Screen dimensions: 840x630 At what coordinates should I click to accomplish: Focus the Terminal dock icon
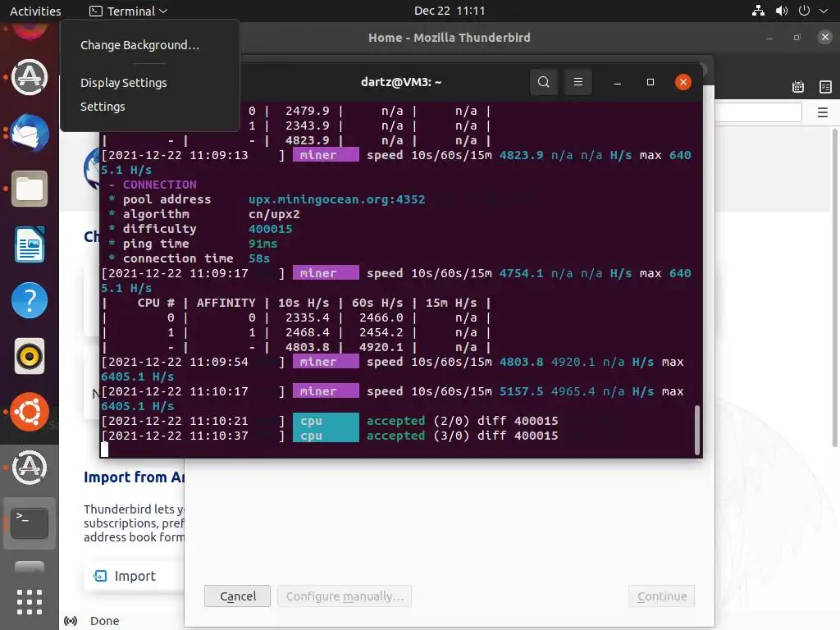(30, 523)
